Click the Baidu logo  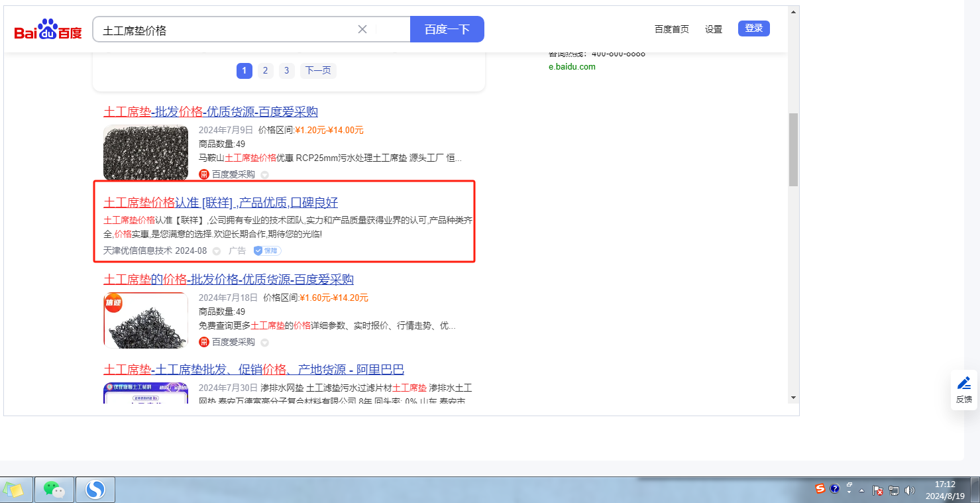point(48,30)
